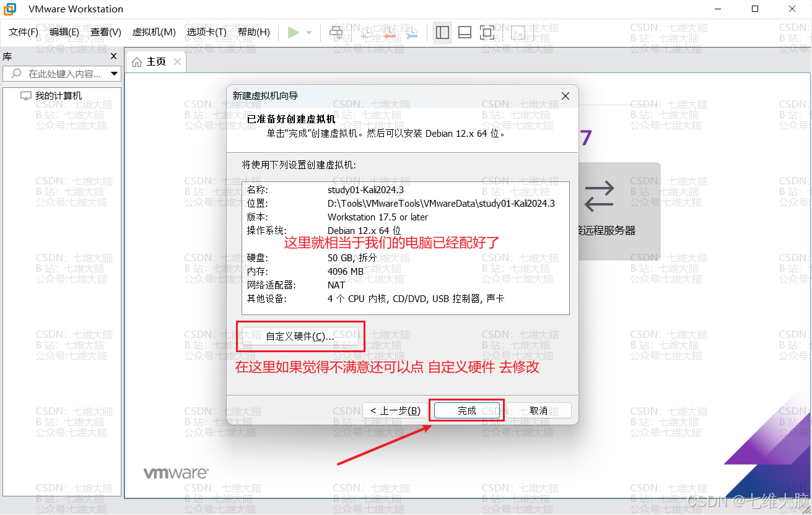Select 我的计算机 in library tree
The width and height of the screenshot is (812, 515).
point(58,96)
